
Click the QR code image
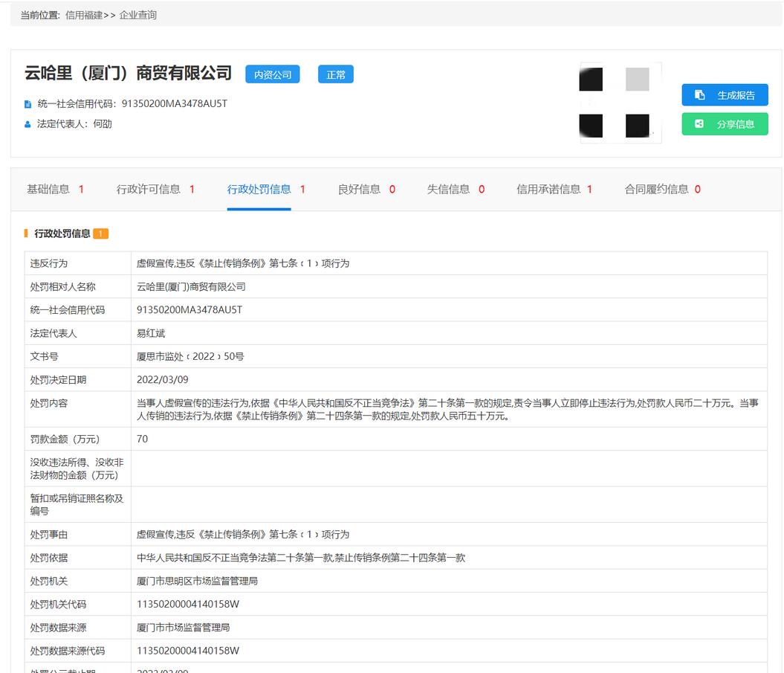click(x=620, y=103)
